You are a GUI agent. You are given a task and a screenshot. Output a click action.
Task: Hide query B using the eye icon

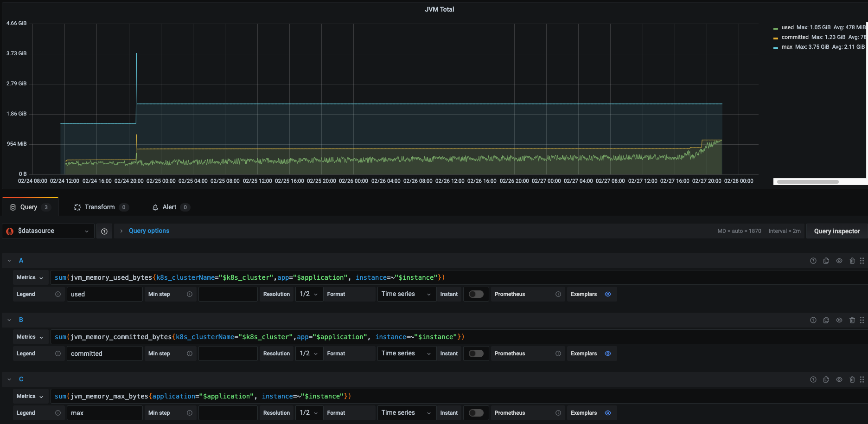coord(839,320)
